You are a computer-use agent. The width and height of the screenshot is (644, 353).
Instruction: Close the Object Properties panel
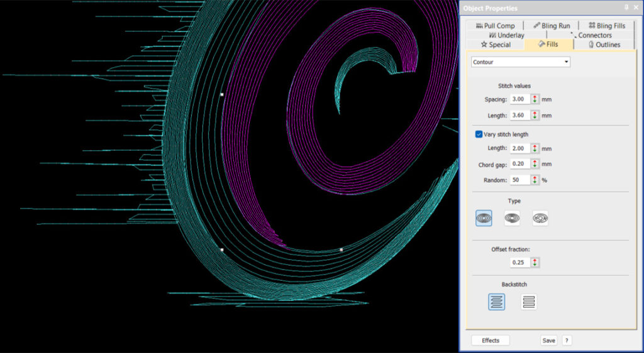pos(636,8)
